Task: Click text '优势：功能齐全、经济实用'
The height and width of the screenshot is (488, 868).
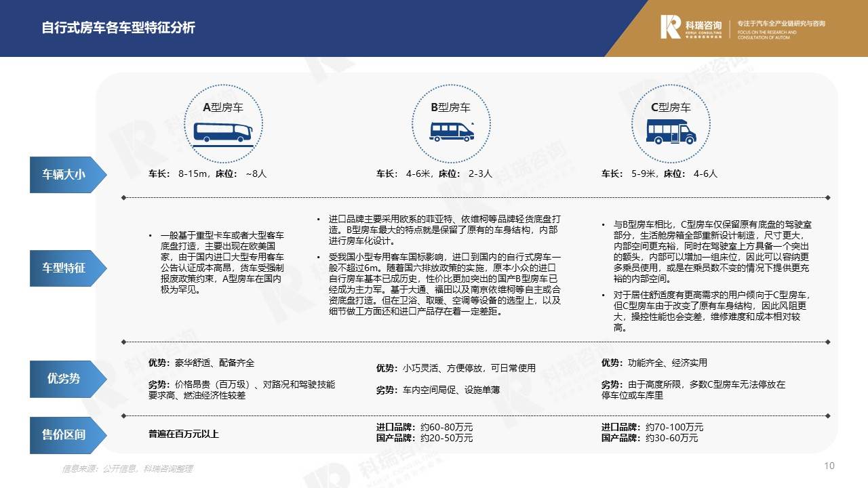Action: click(x=654, y=363)
